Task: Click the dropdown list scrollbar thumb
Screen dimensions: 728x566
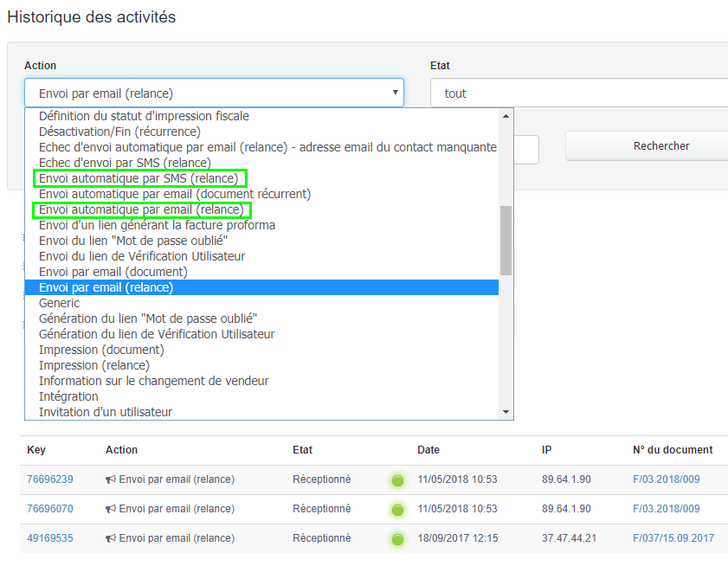Action: (506, 240)
